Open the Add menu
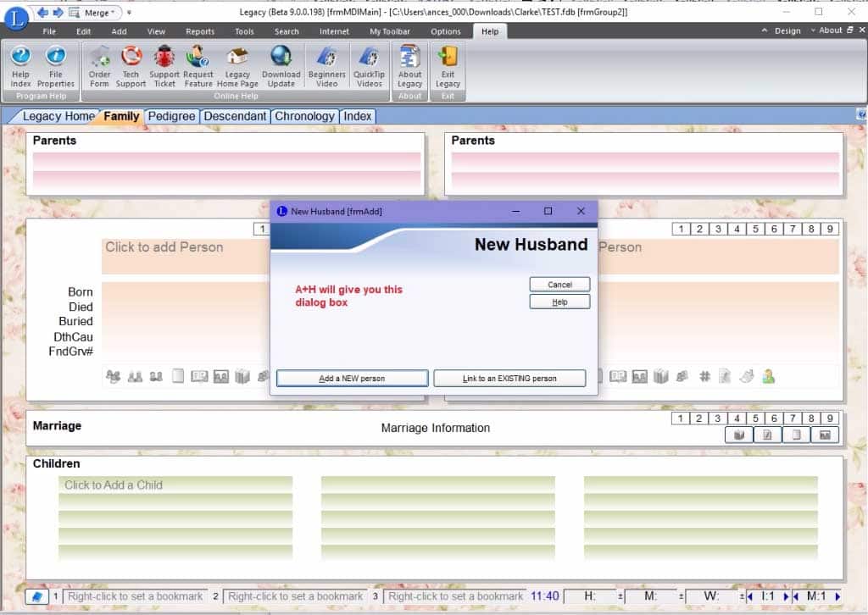 [119, 31]
